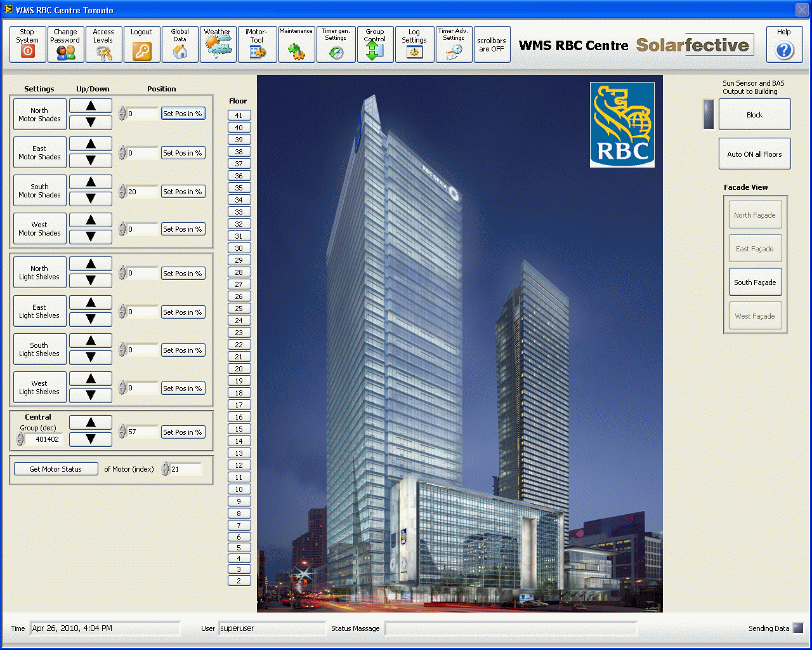Click the Time field Apr 26, 2010

coord(105,628)
